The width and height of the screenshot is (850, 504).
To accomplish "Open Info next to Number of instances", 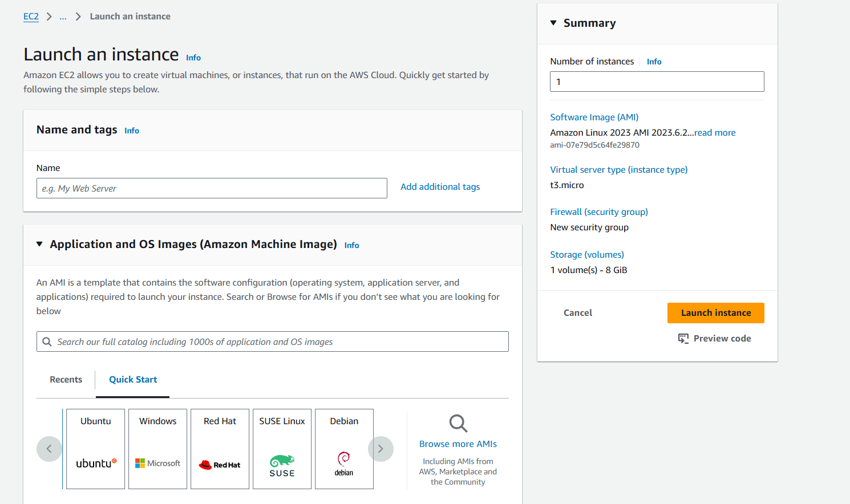I will [654, 62].
